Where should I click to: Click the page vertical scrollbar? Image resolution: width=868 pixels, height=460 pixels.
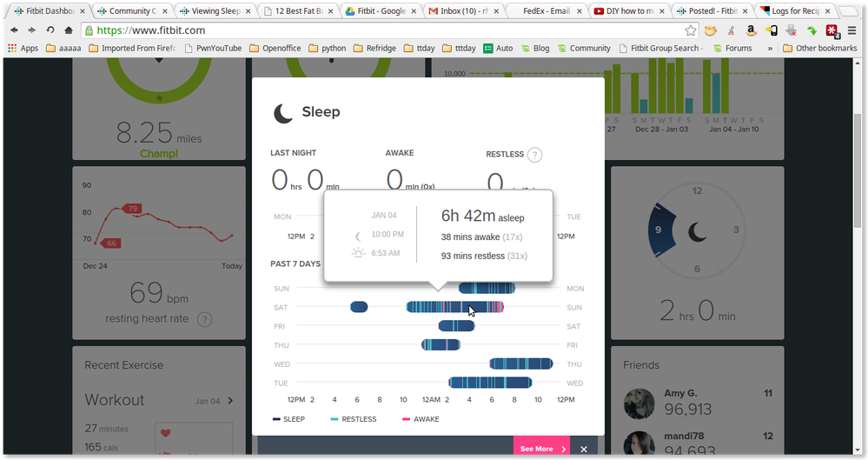click(x=858, y=170)
